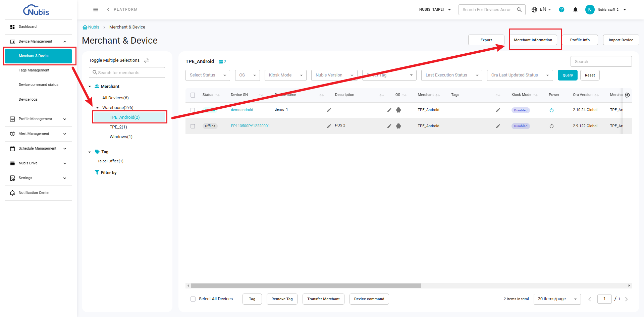This screenshot has height=317, width=644.
Task: Edit tags pencil in demoandroid row
Action: point(498,110)
